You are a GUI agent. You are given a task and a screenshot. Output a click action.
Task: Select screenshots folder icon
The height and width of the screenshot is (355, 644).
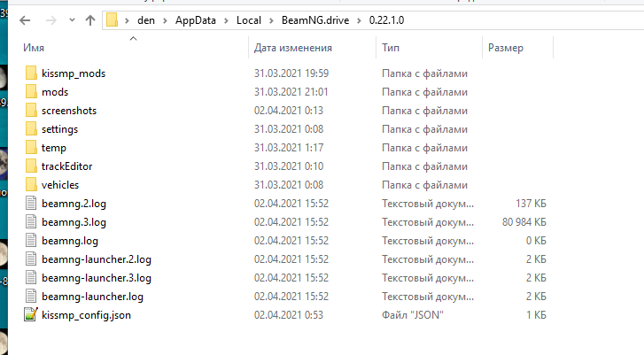(x=31, y=110)
